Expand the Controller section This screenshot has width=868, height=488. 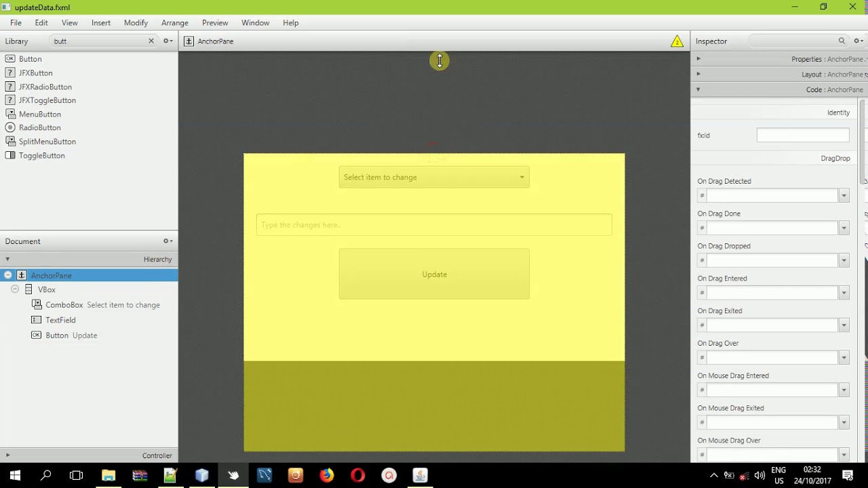pos(7,455)
